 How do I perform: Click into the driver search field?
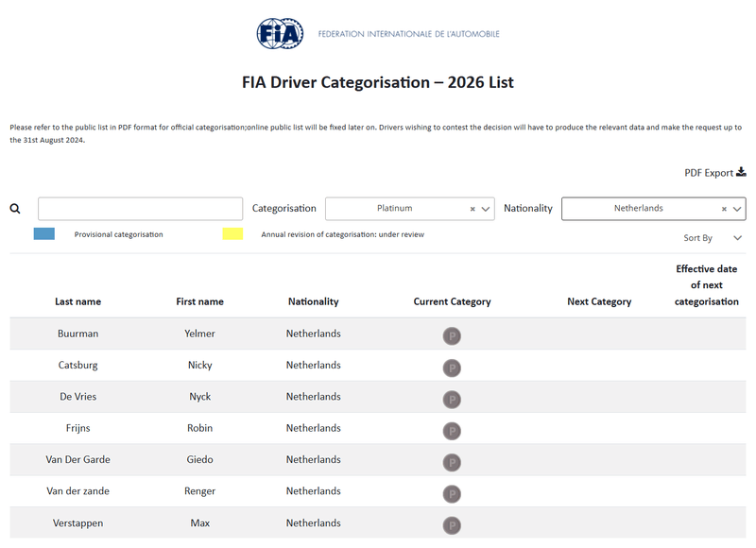(140, 209)
